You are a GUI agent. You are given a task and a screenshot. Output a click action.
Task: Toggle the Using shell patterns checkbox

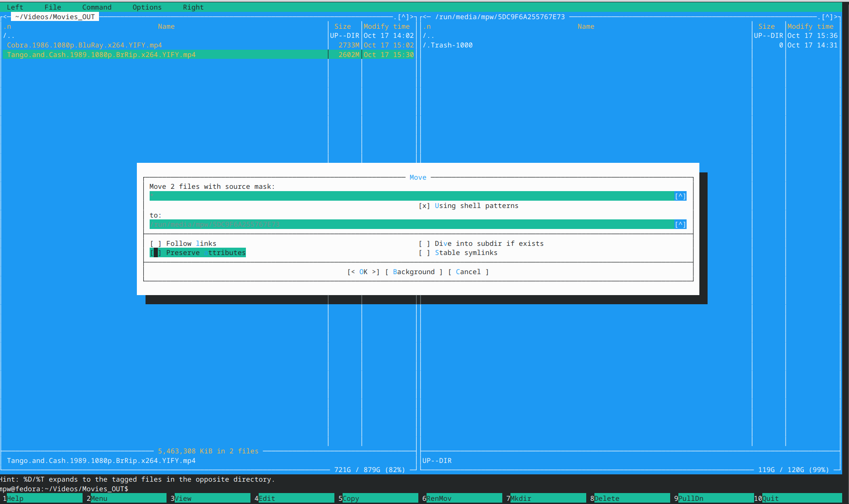coord(424,206)
